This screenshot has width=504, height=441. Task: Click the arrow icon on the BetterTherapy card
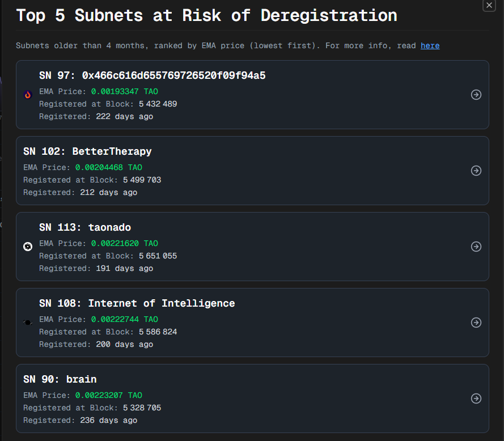point(476,171)
